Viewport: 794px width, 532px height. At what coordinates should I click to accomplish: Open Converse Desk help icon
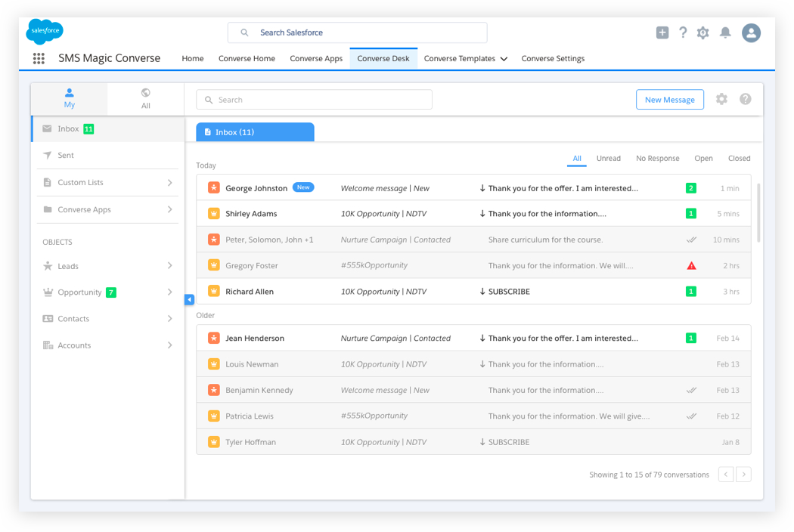click(x=745, y=99)
